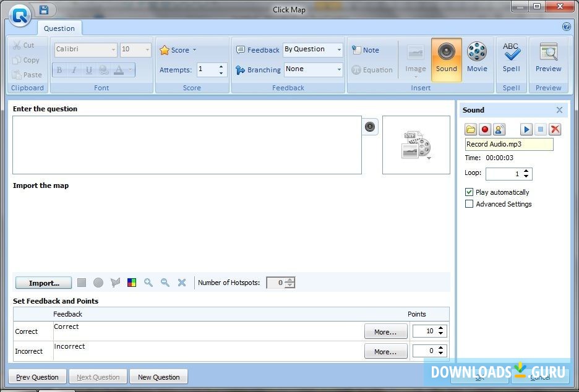Screen dimensions: 579x392
Task: Open the Feedback 'By Question' dropdown
Action: pos(338,49)
